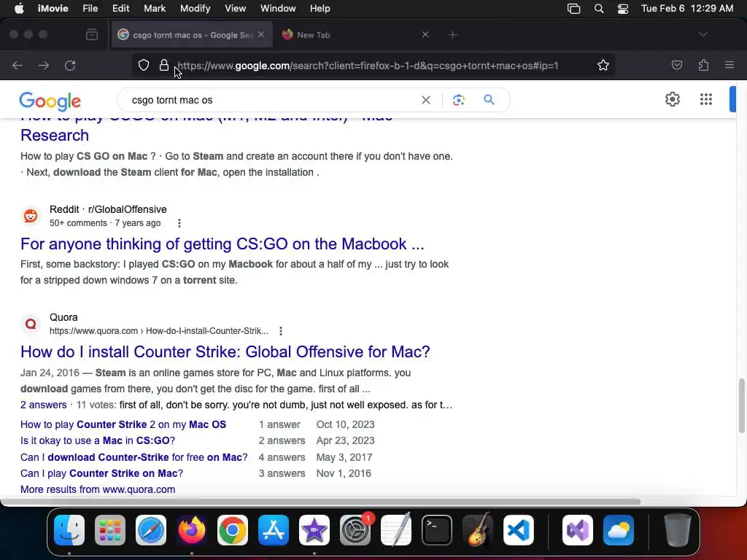
Task: Open Google quick settings gear
Action: click(672, 99)
